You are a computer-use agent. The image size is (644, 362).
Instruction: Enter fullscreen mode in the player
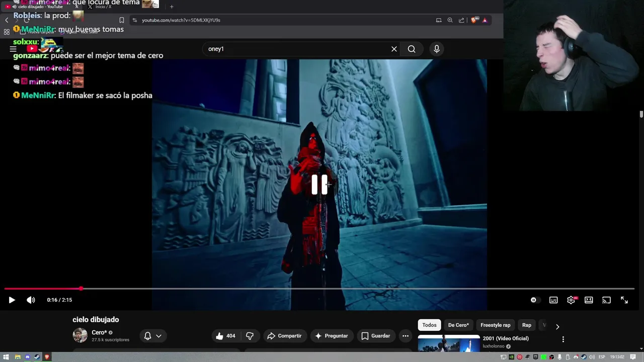pos(624,300)
